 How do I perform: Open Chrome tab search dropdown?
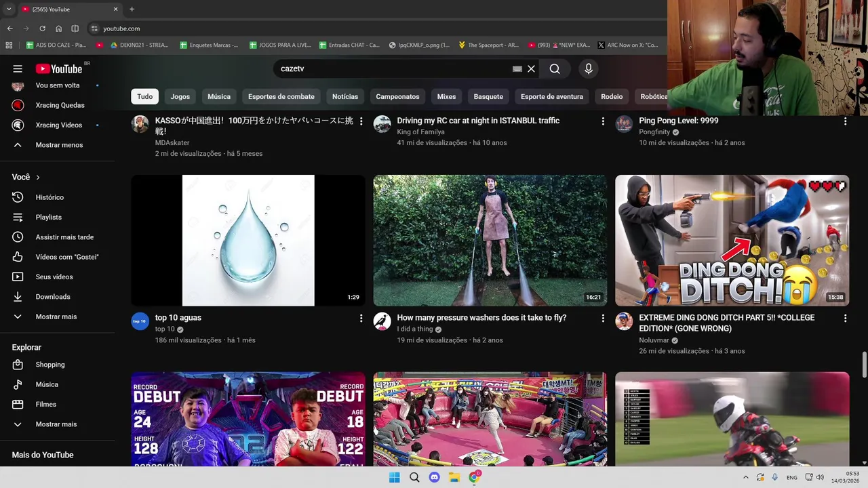[x=9, y=9]
